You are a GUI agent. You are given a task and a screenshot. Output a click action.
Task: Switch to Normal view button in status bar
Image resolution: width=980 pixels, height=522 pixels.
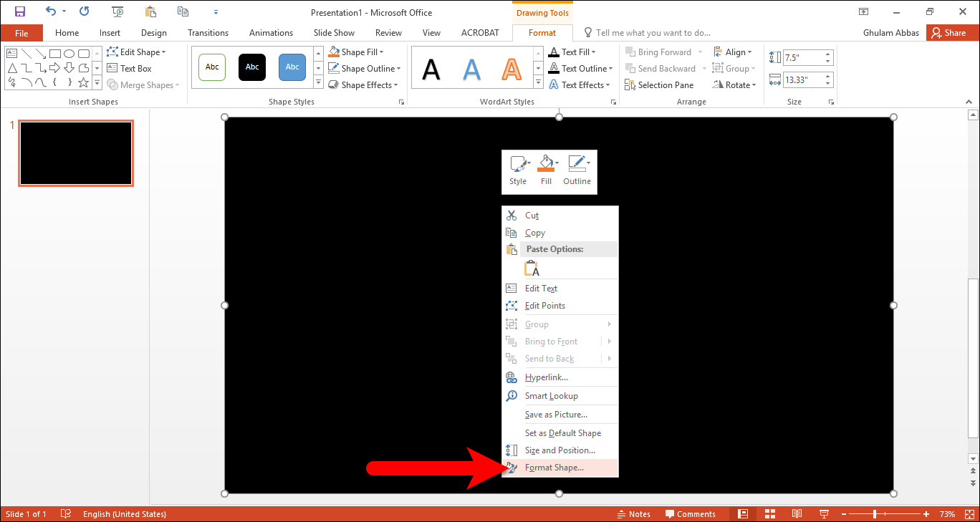pyautogui.click(x=743, y=514)
